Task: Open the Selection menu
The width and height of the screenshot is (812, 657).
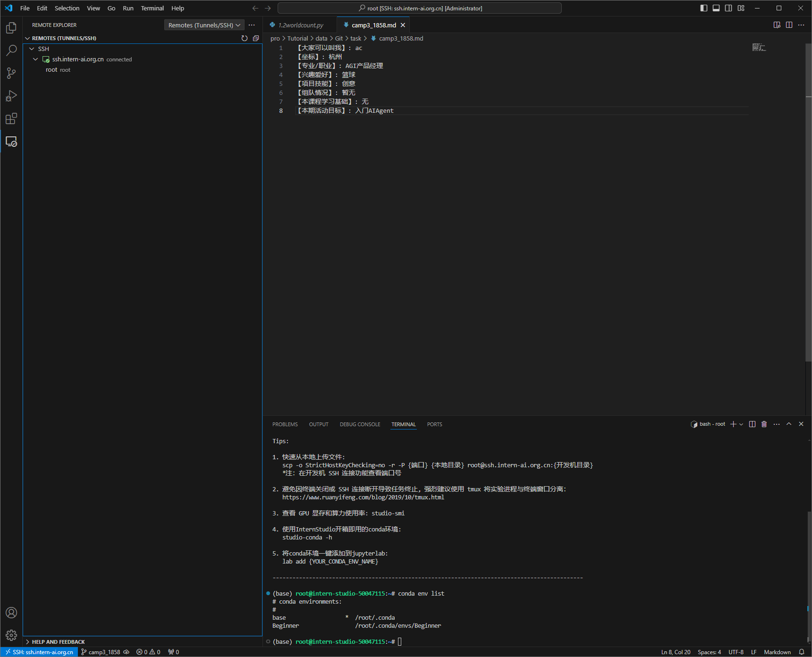Action: (x=67, y=8)
